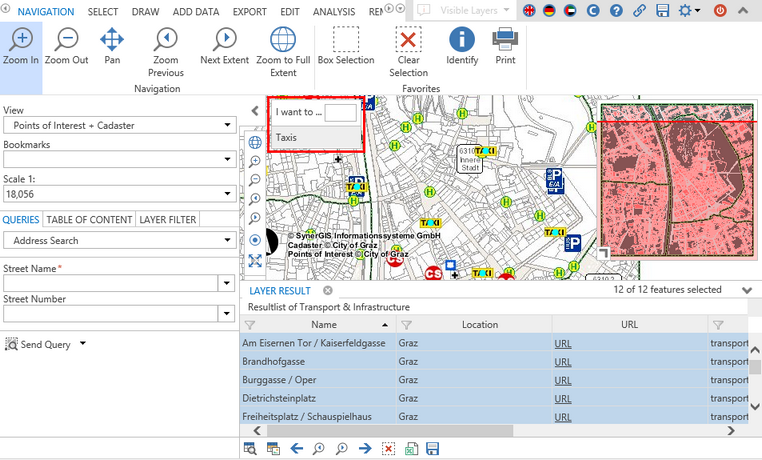The width and height of the screenshot is (762, 460).
Task: Click map toolbar zoom out magnifier
Action: pos(255,180)
